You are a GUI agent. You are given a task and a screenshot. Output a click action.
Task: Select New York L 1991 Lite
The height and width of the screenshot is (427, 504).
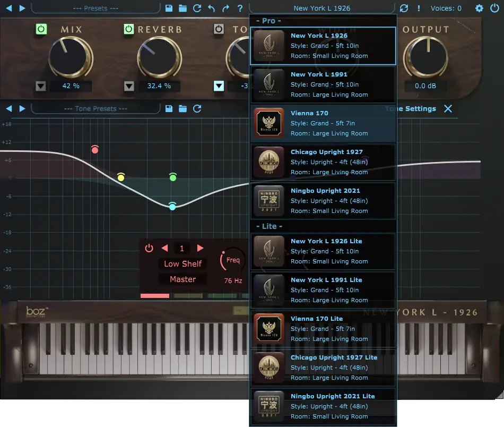click(x=323, y=290)
